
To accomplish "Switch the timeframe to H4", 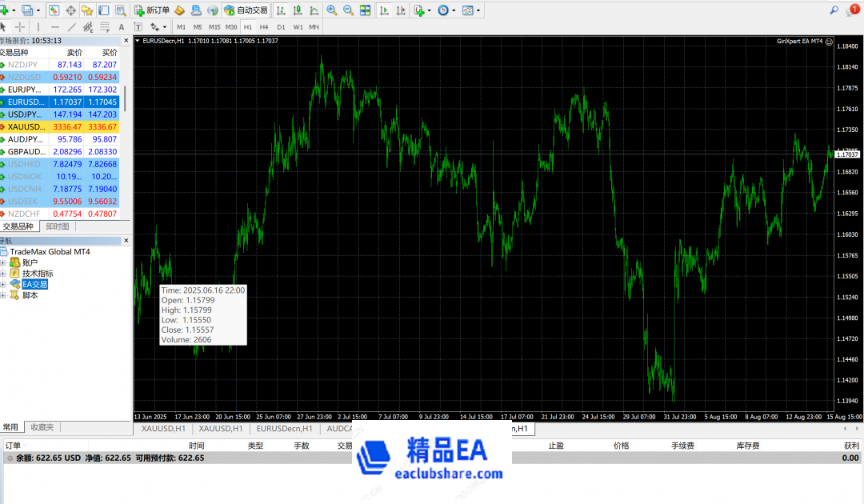I will pyautogui.click(x=264, y=27).
